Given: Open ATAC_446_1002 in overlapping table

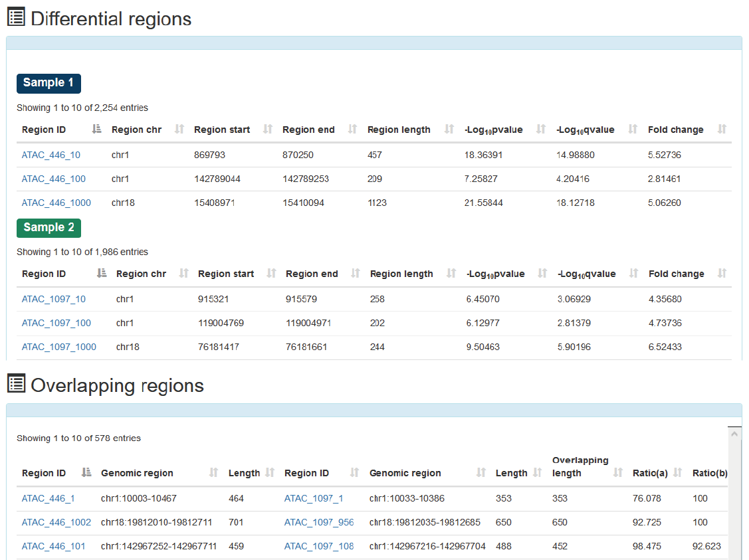Looking at the screenshot, I should click(56, 522).
